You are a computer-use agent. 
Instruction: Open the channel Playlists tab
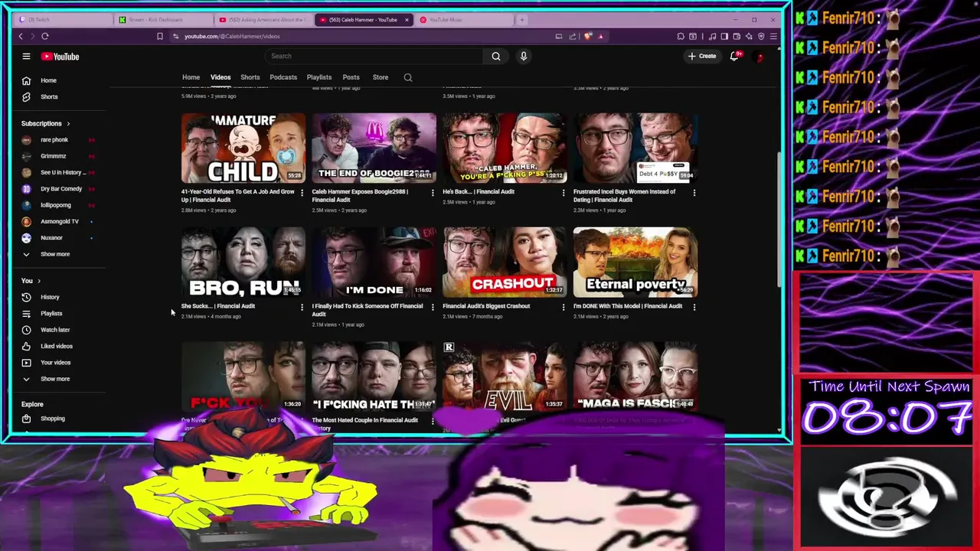point(319,77)
